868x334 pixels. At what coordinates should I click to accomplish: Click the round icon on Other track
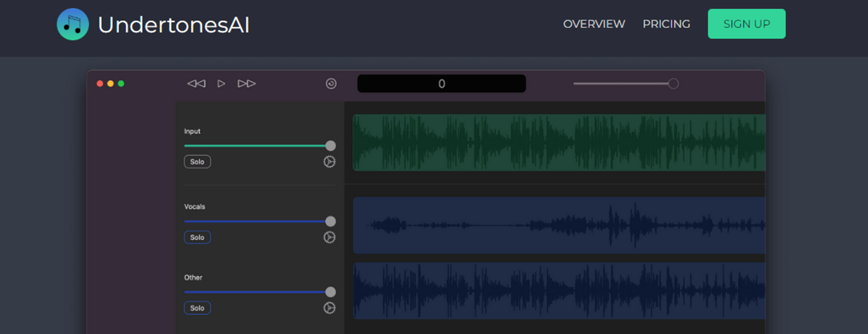[329, 308]
